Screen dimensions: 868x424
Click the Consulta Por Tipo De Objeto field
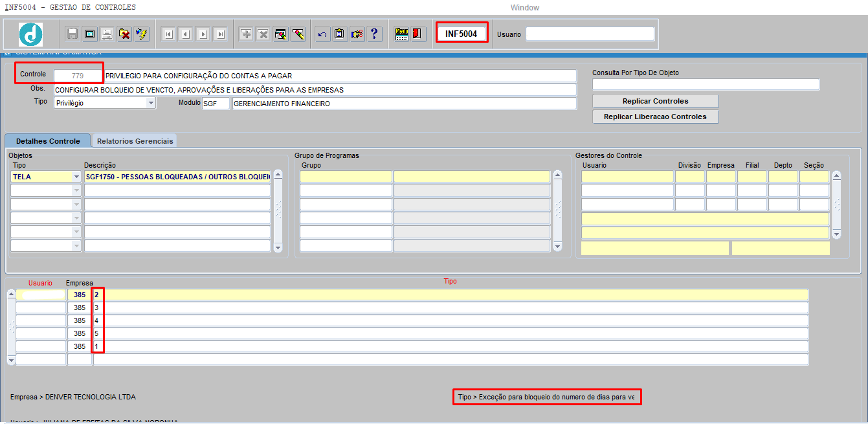(706, 84)
